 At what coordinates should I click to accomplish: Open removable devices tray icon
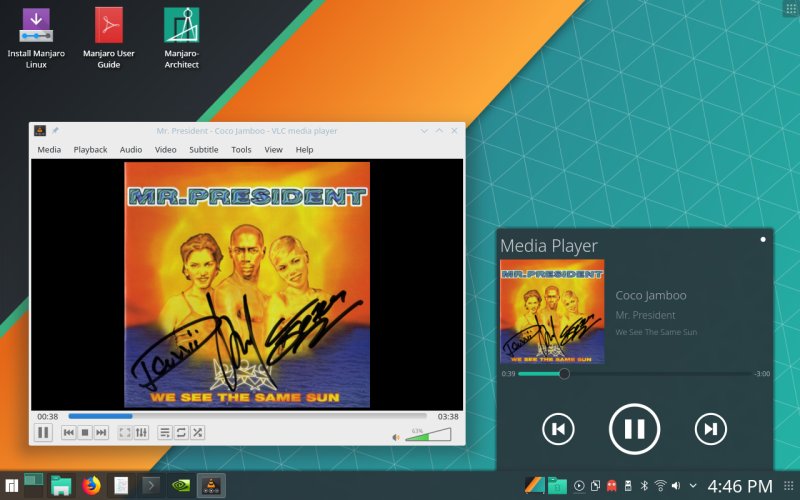[628, 486]
